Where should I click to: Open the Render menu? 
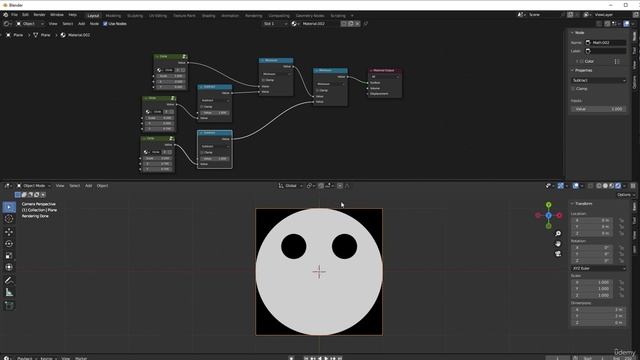click(x=39, y=15)
